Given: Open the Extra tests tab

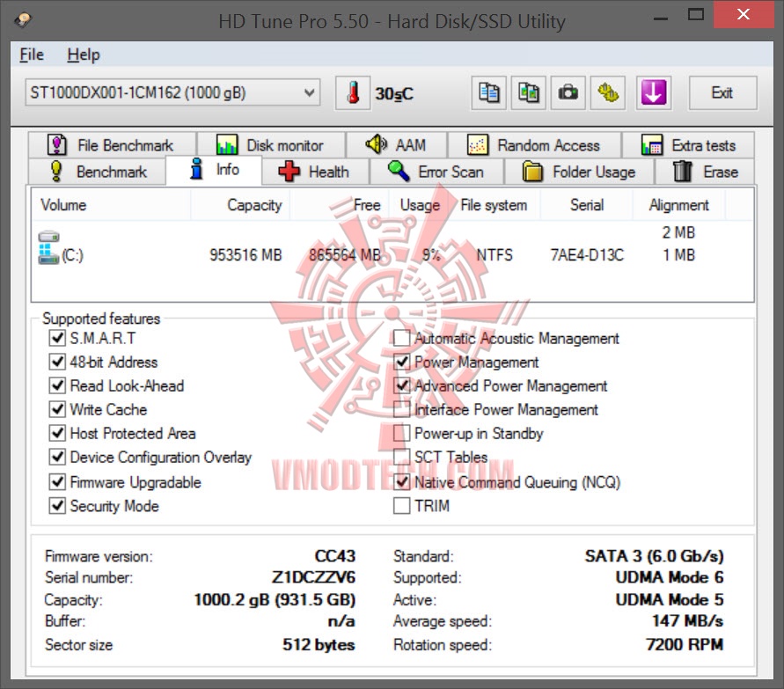Looking at the screenshot, I should click(x=688, y=145).
